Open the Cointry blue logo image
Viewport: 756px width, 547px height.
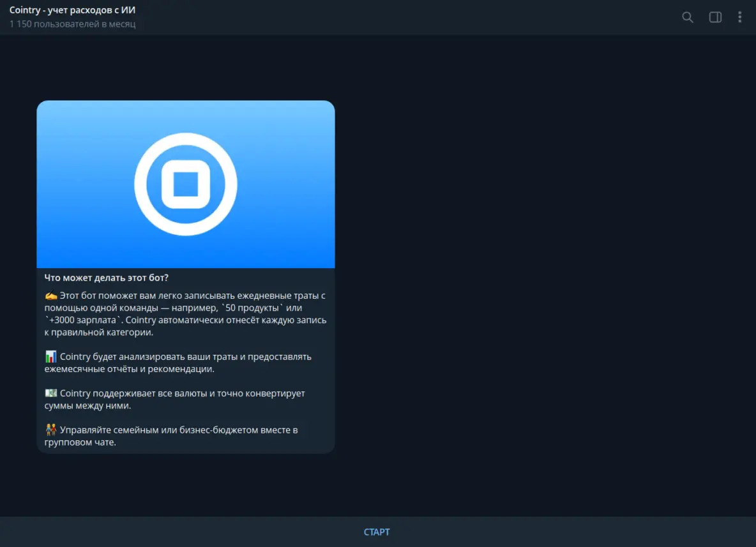186,184
